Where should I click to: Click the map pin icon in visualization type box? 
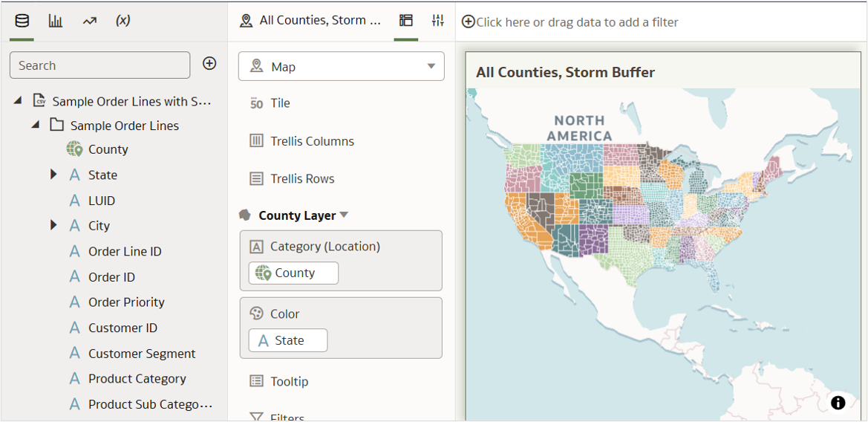[255, 66]
